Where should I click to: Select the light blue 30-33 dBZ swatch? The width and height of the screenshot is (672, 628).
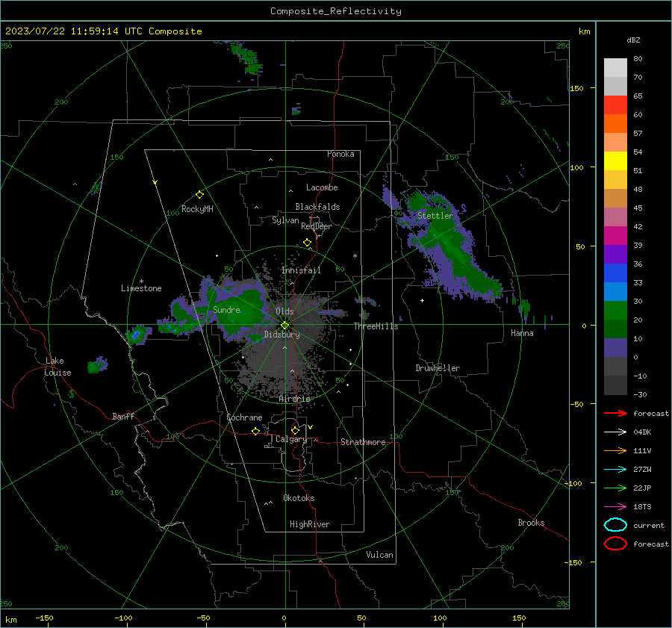pos(615,291)
